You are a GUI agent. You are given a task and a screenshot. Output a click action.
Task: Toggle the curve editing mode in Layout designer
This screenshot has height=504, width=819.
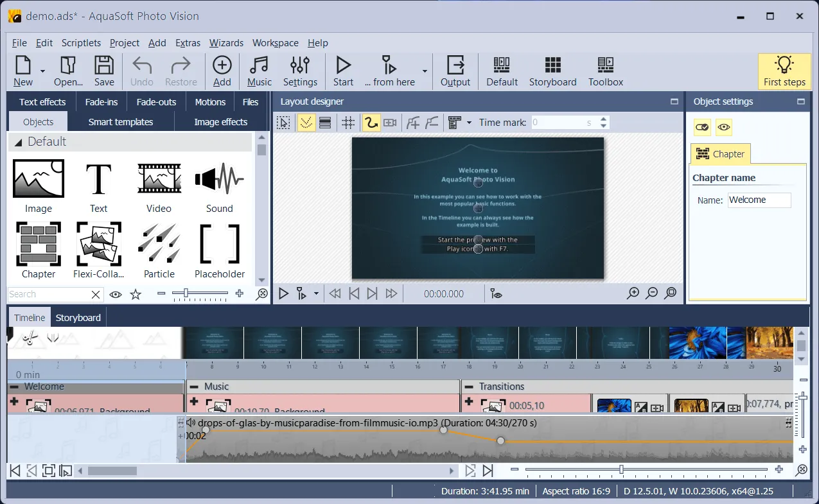[x=371, y=122]
